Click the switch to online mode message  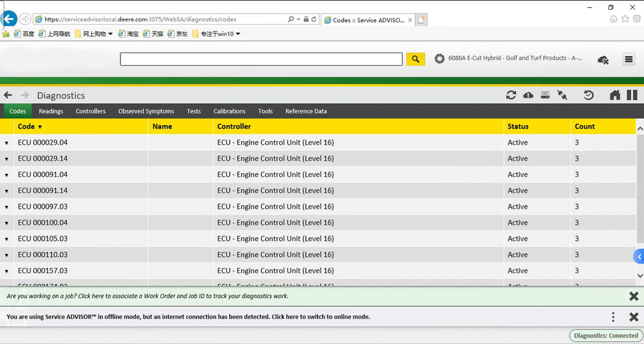188,317
